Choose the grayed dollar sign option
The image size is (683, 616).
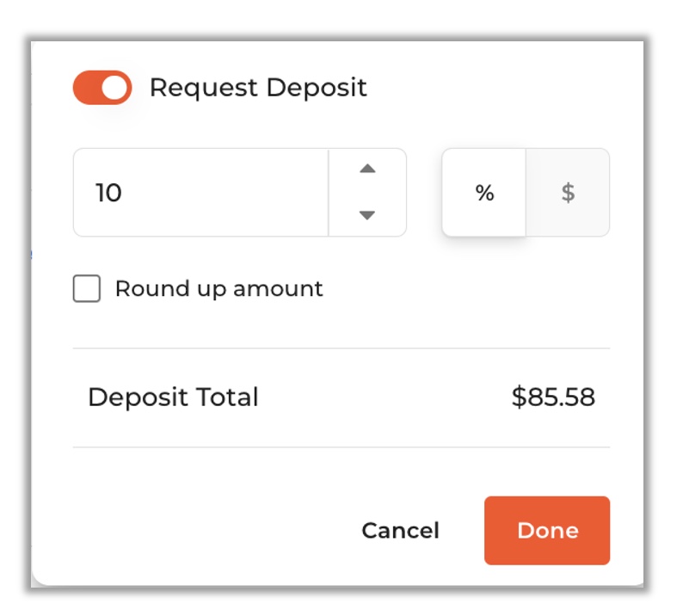click(x=568, y=193)
